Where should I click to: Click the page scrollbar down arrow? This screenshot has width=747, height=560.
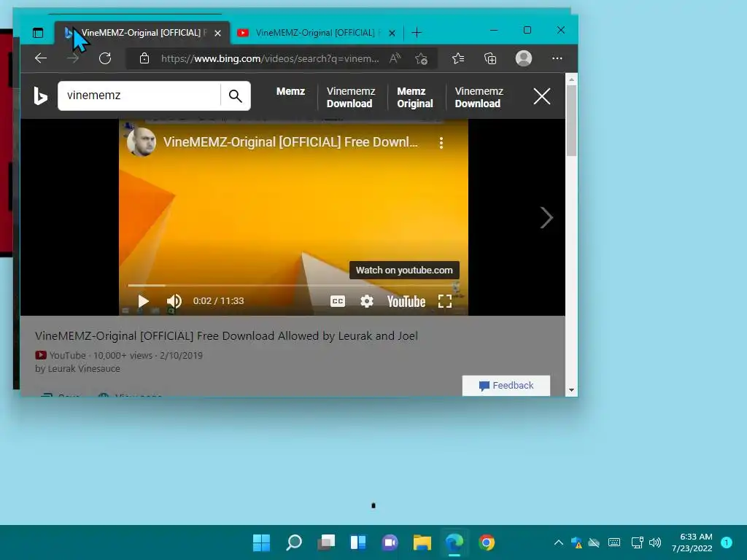[x=571, y=391]
